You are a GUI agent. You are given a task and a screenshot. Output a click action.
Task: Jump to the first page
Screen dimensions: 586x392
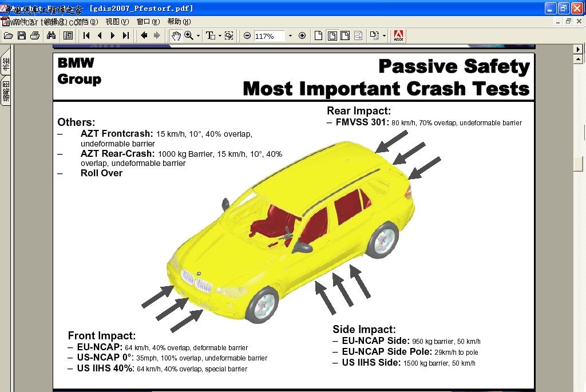click(86, 36)
